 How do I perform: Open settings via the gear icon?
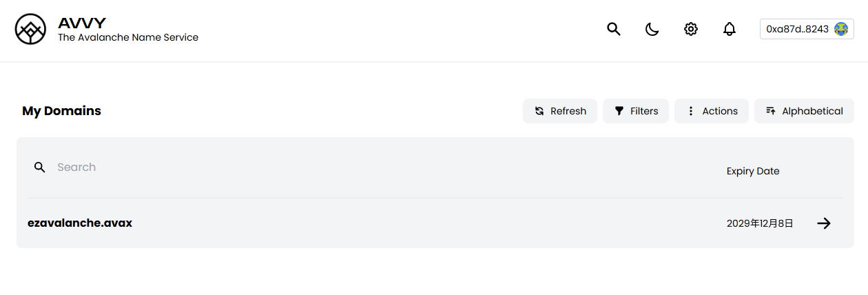pos(691,29)
